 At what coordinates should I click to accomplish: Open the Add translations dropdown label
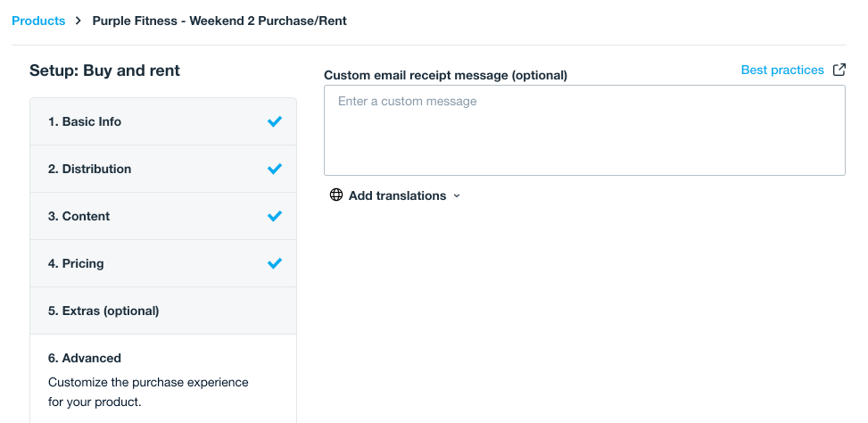397,195
